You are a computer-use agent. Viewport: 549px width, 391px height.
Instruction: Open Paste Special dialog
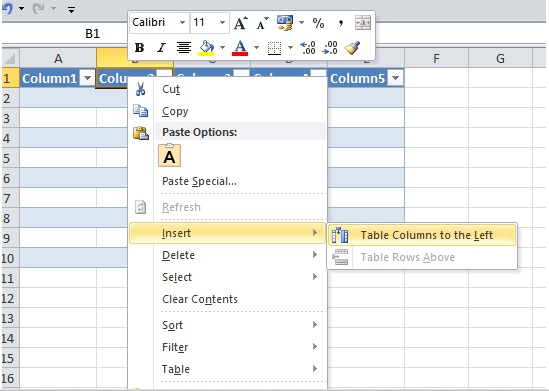[x=228, y=181]
